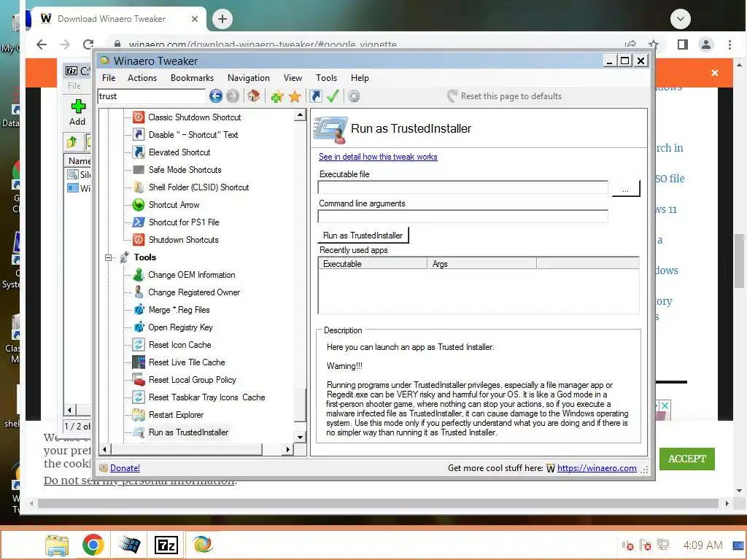Open File Explorer from the taskbar
Image resolution: width=747 pixels, height=560 pixels.
pos(57,545)
